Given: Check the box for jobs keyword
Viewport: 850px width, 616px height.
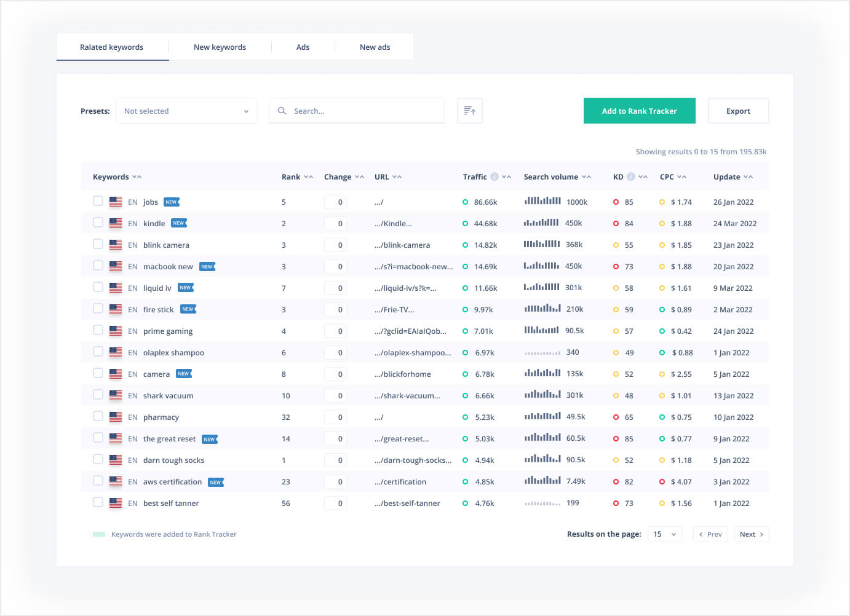Looking at the screenshot, I should 98,201.
